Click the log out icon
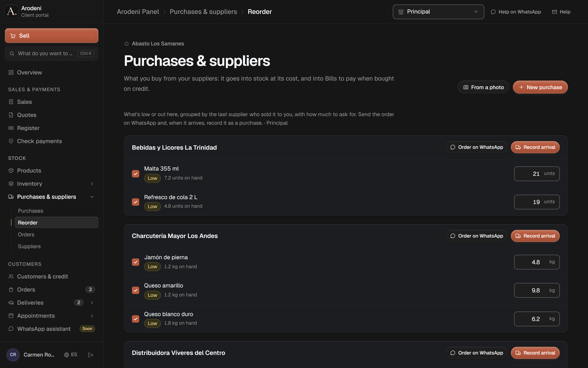This screenshot has height=368, width=588. (91, 355)
